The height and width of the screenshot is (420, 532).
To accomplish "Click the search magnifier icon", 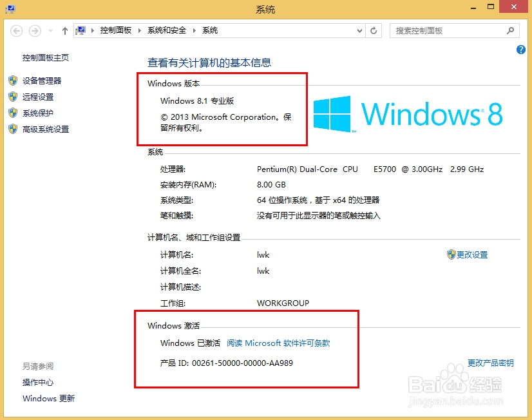I will tap(510, 30).
